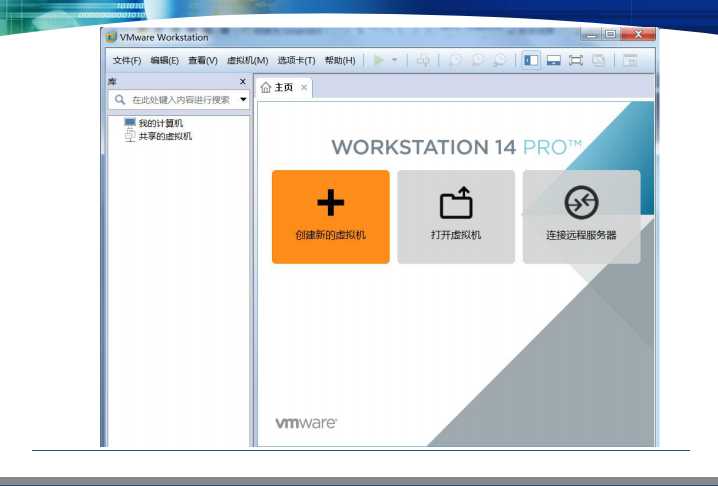Image resolution: width=718 pixels, height=486 pixels.
Task: Toggle the show library sidebar icon
Action: (x=531, y=60)
